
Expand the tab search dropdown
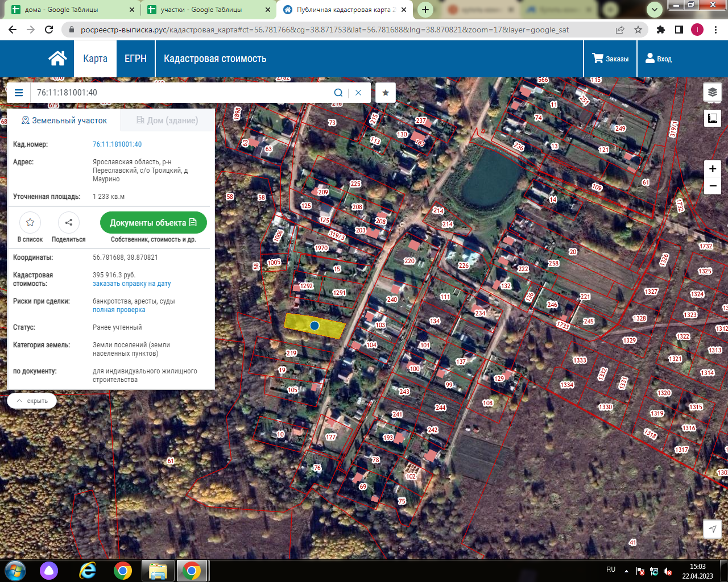tap(655, 9)
